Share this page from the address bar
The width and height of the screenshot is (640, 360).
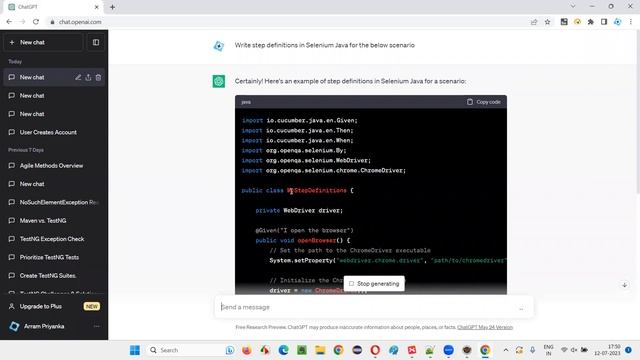tap(534, 22)
